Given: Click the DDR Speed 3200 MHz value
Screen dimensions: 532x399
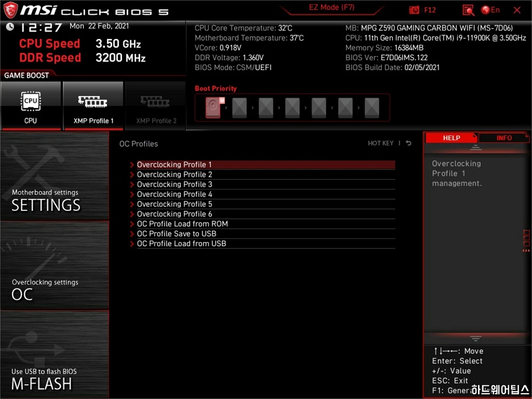Looking at the screenshot, I should (x=121, y=58).
